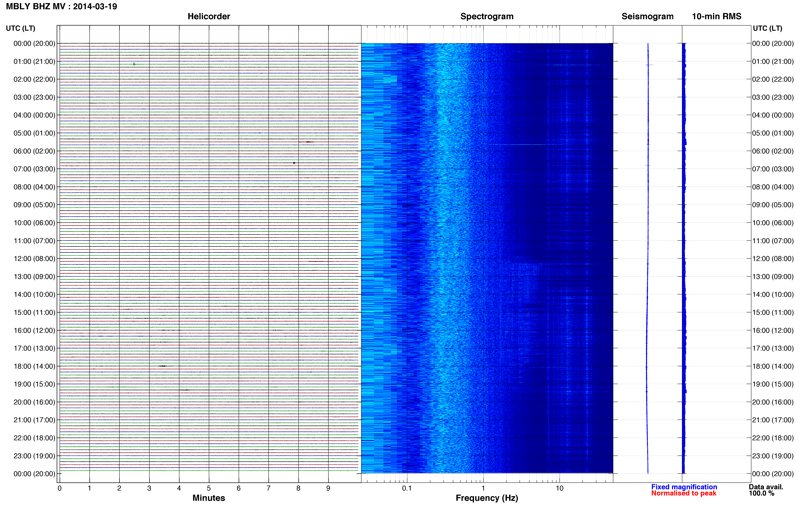Click the right '23:00 (19:00)' time label

[773, 456]
